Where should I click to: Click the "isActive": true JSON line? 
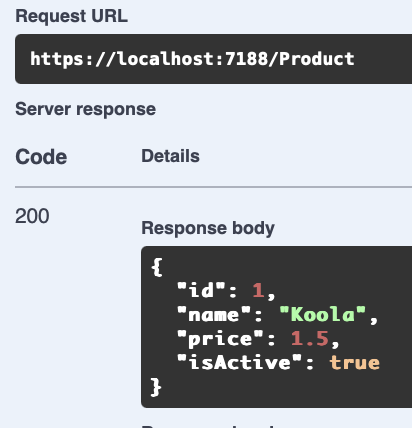pos(279,363)
